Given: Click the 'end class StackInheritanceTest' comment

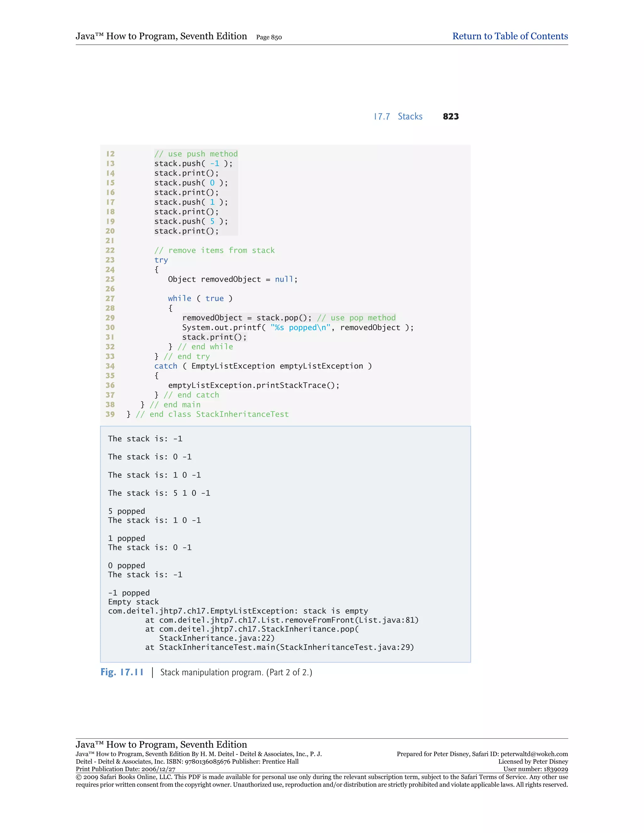Looking at the screenshot, I should coord(212,414).
